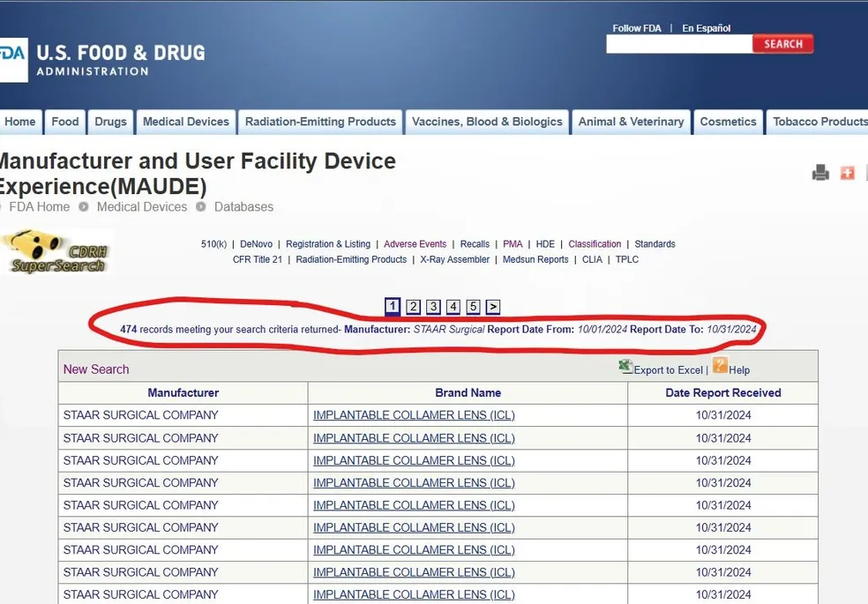Go to results page 3
Viewport: 868px width, 604px height.
coord(433,307)
